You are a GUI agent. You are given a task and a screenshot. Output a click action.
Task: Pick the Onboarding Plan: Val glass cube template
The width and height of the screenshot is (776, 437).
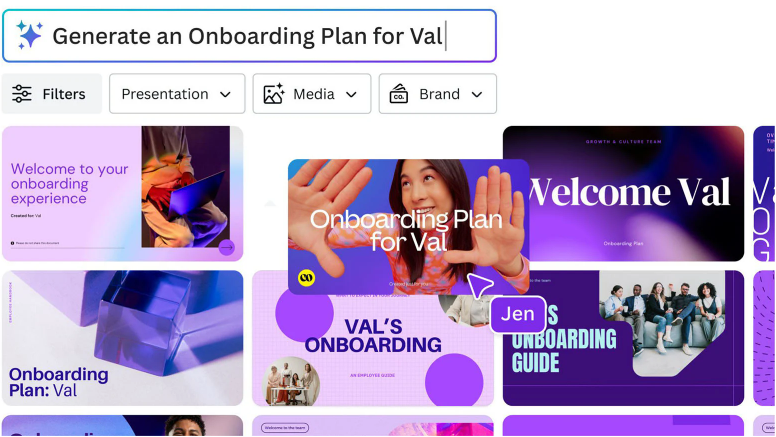(x=123, y=338)
